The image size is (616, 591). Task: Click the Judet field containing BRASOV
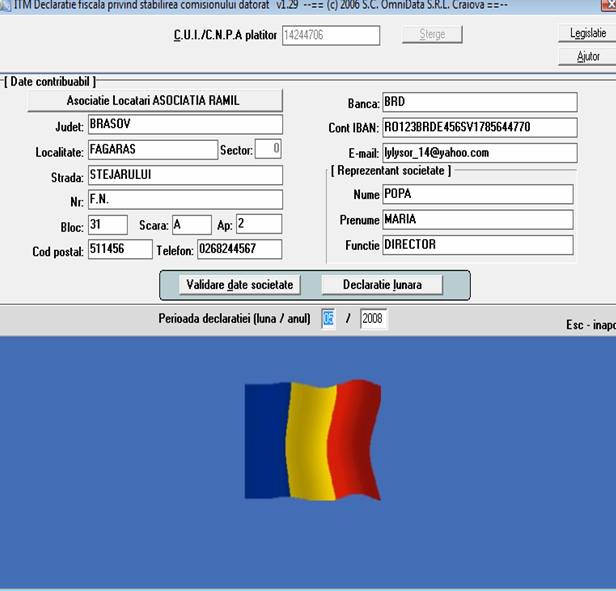[184, 125]
